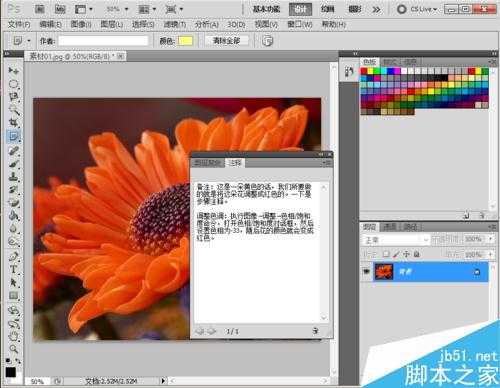
Task: Select the 3D Camera tool
Action: click(13, 323)
